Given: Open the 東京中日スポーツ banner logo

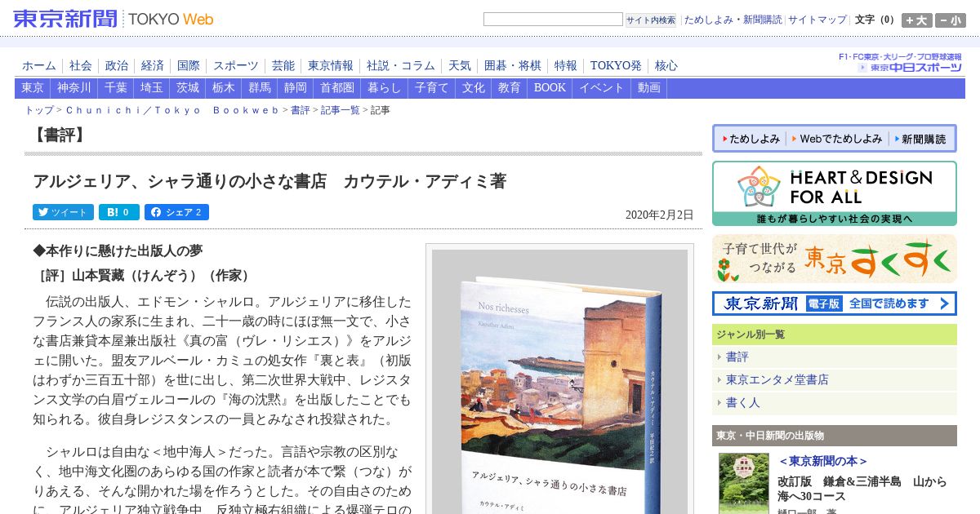Looking at the screenshot, I should [909, 67].
